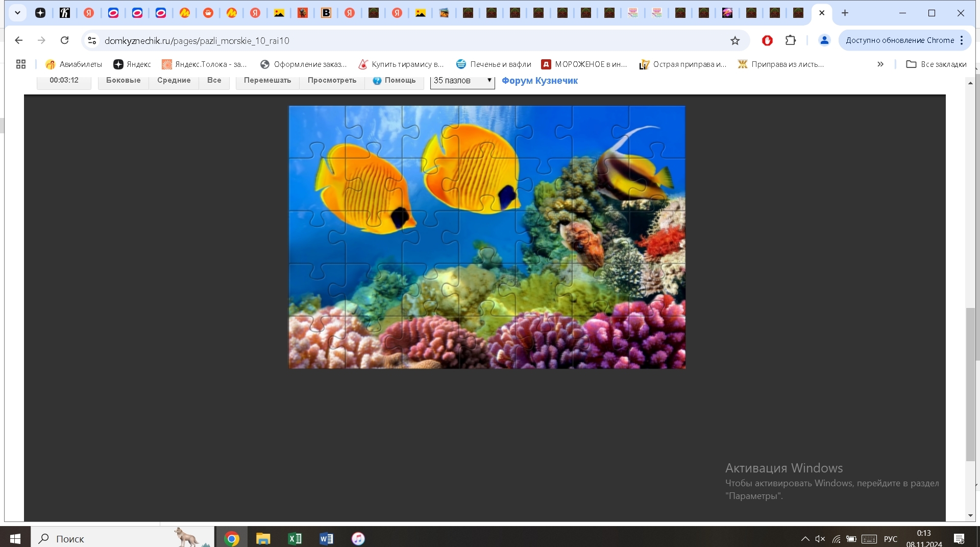Click the taskbar Поиск search box
980x547 pixels.
click(x=122, y=538)
